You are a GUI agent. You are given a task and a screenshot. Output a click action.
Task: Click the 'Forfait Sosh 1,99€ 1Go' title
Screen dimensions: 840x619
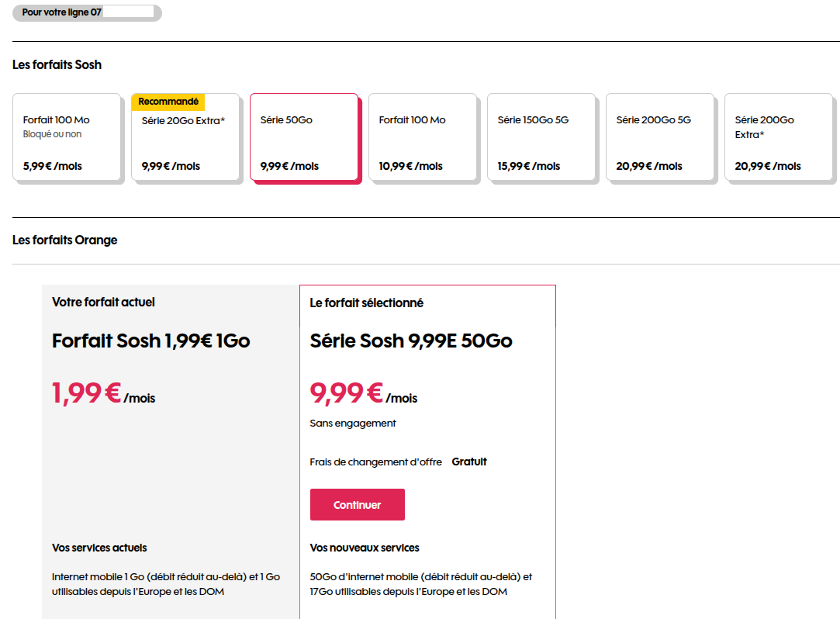(x=150, y=341)
